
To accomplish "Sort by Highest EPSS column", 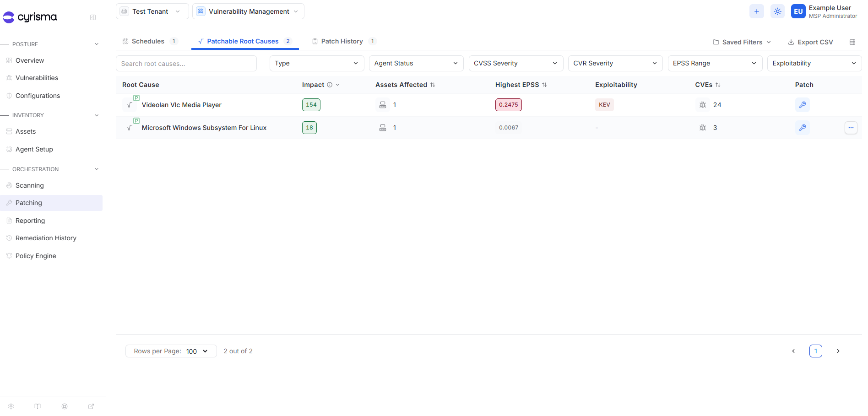I will coord(544,85).
